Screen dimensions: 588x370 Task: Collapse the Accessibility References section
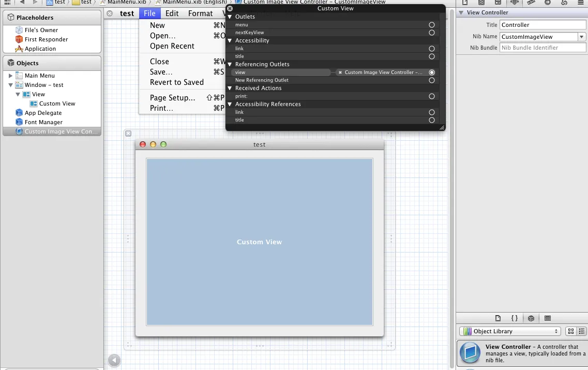point(230,105)
